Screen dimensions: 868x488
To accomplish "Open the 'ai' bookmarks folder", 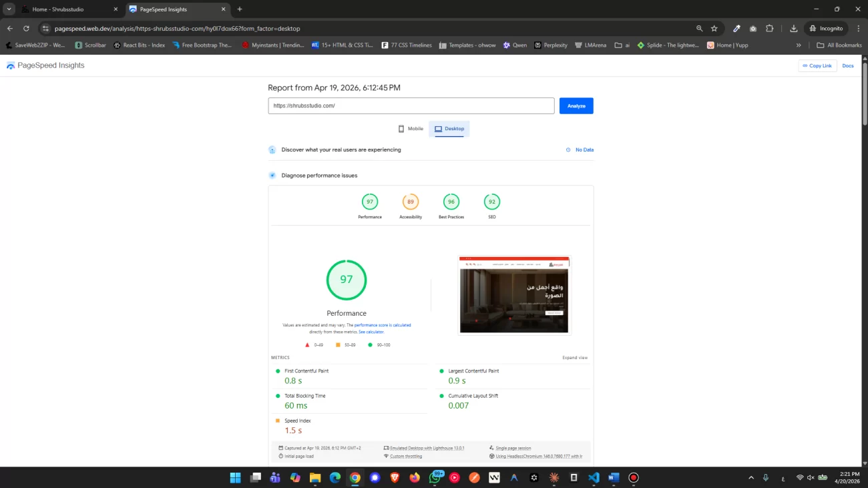I will (622, 45).
